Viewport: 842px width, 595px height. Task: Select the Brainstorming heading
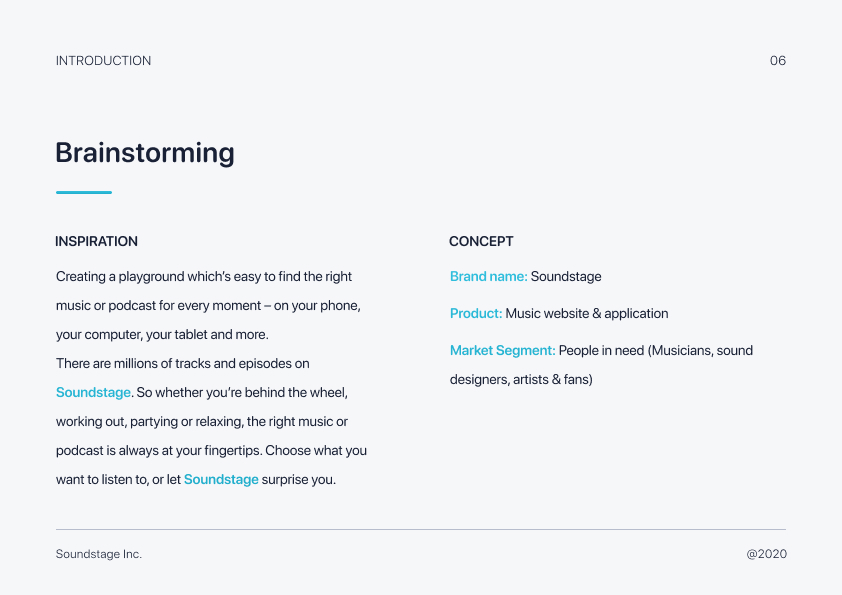click(145, 153)
